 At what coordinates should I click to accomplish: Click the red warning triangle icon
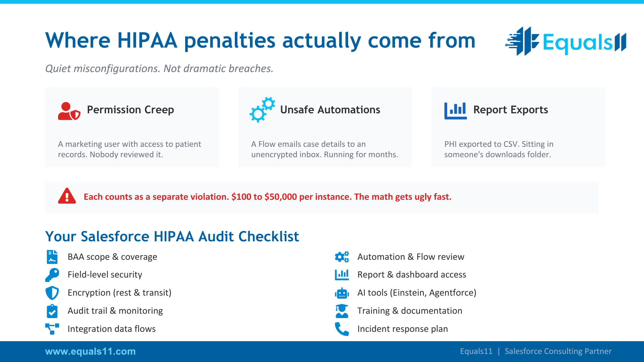[x=67, y=196]
